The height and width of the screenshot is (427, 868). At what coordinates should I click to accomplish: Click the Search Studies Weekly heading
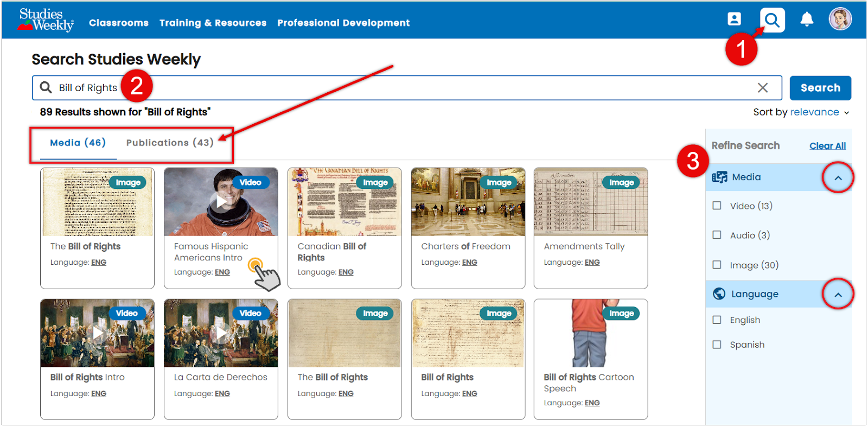click(116, 59)
